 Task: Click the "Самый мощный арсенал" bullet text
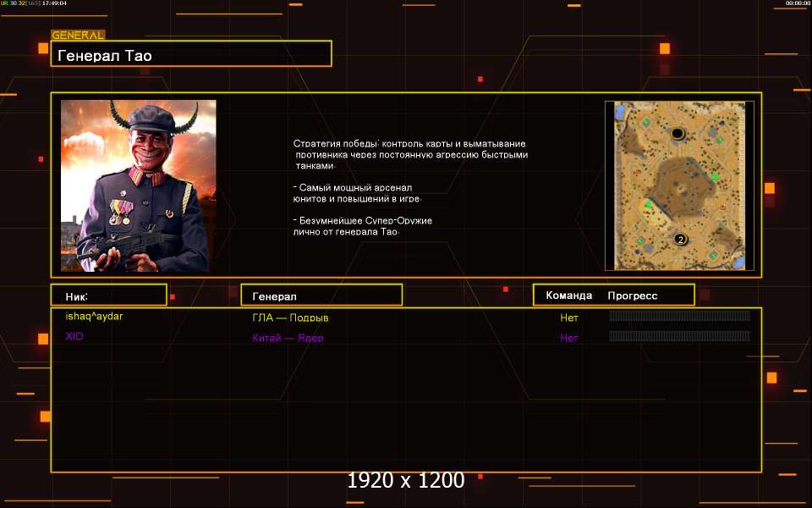pos(357,193)
